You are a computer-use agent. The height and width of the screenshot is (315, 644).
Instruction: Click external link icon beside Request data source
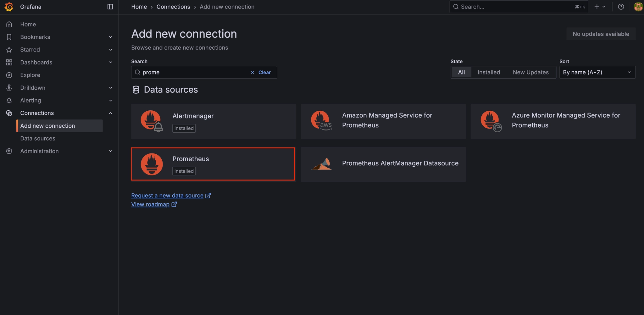(x=208, y=196)
